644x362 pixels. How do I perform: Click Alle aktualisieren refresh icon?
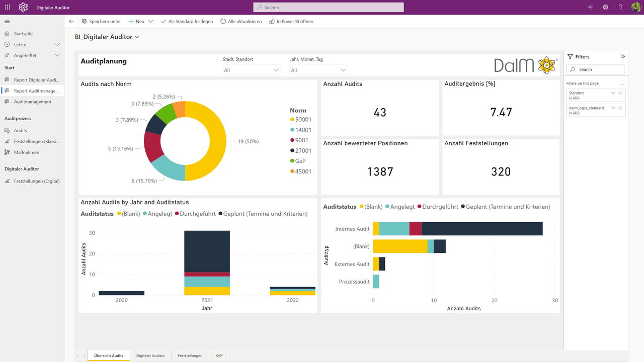point(223,22)
